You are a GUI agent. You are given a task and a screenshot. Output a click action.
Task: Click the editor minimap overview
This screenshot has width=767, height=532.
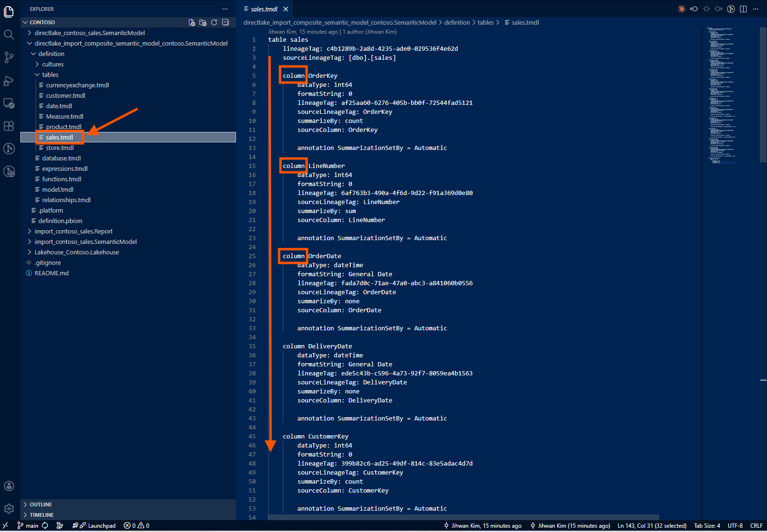pos(731,95)
